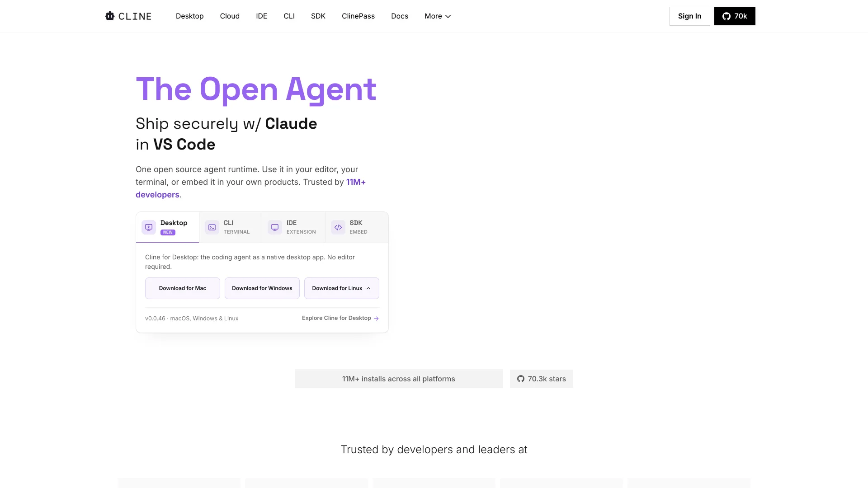Open Desktop in the top navigation
868x488 pixels.
click(x=190, y=16)
